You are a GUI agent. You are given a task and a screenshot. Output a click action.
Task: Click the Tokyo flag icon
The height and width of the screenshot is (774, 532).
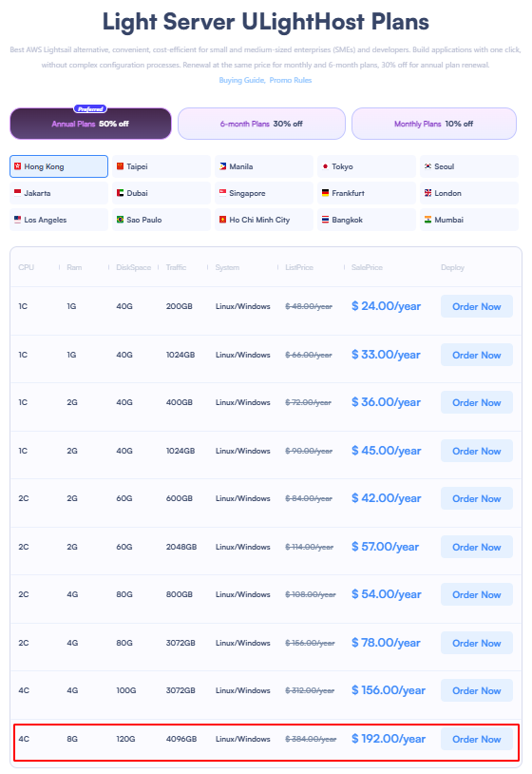[326, 166]
